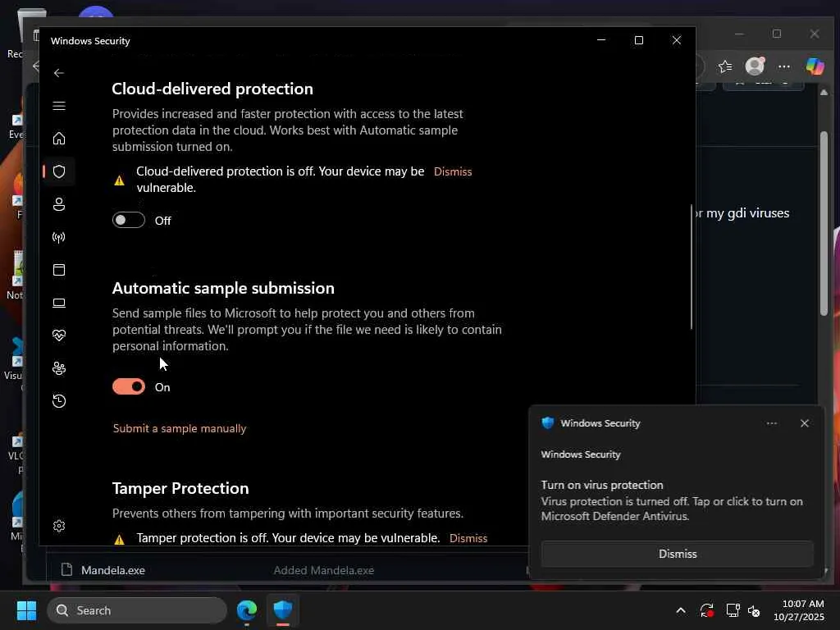This screenshot has height=630, width=840.
Task: Turn off Automatic sample submission toggle
Action: click(129, 387)
